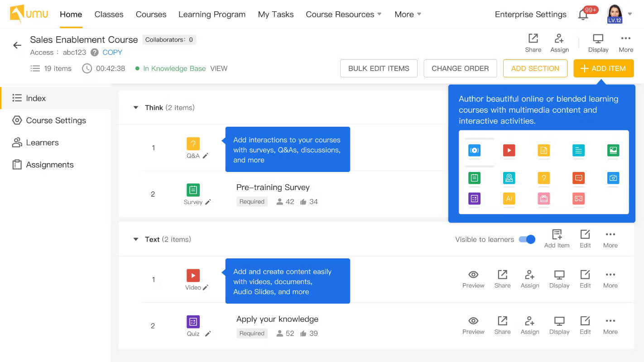Click the access code help question mark

(x=94, y=52)
